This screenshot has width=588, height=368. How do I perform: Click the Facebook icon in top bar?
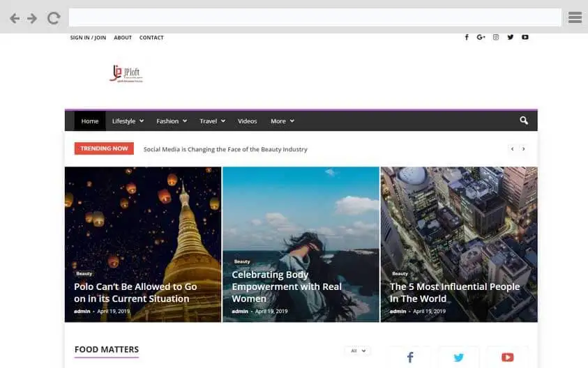point(467,38)
